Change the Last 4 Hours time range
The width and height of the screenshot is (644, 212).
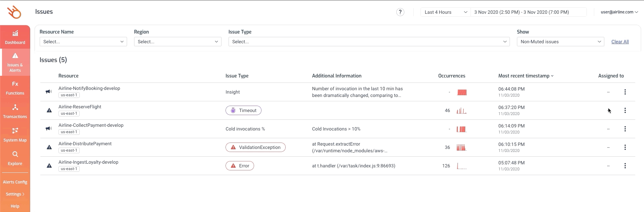(446, 12)
